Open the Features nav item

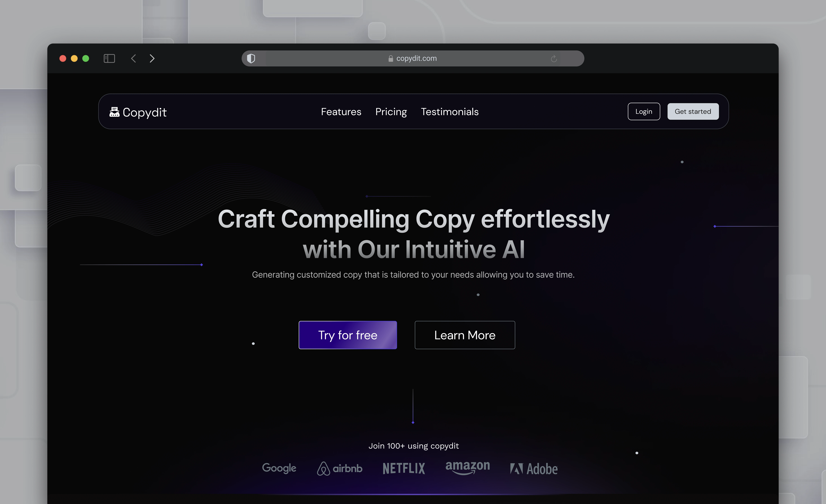point(341,112)
